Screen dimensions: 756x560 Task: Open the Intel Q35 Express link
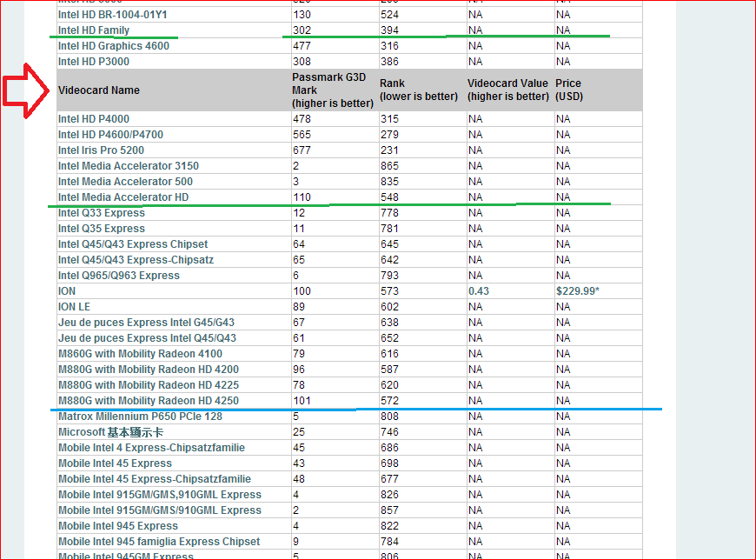point(102,228)
